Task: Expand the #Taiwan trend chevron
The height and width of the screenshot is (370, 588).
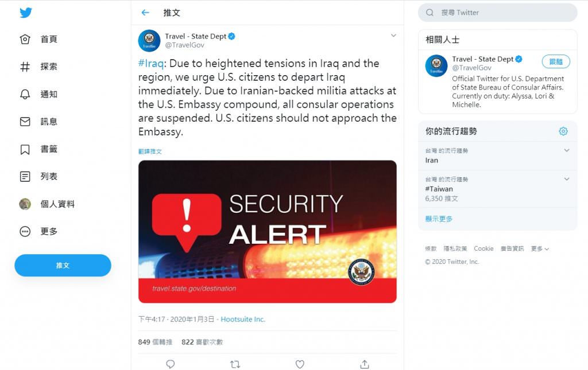Action: pyautogui.click(x=567, y=179)
